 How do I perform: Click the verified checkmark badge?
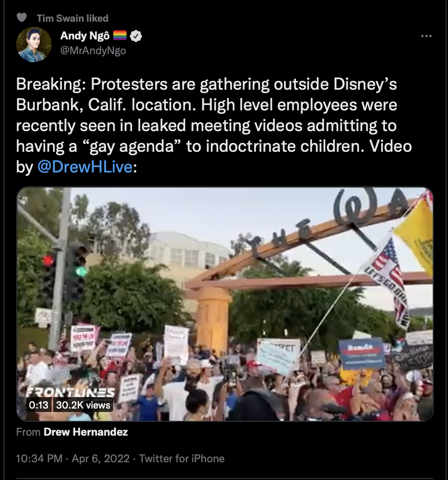coord(136,36)
